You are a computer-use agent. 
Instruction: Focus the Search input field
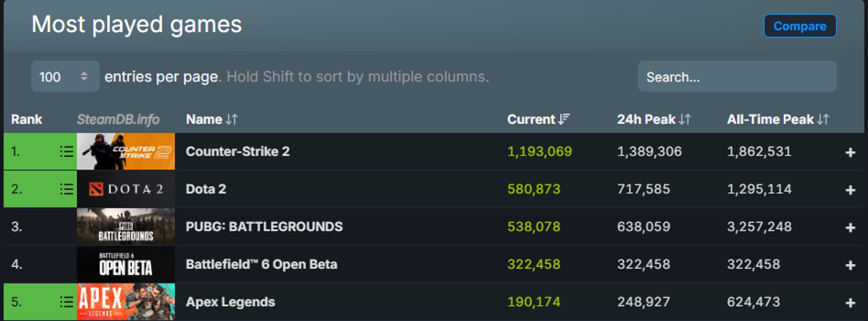[737, 76]
